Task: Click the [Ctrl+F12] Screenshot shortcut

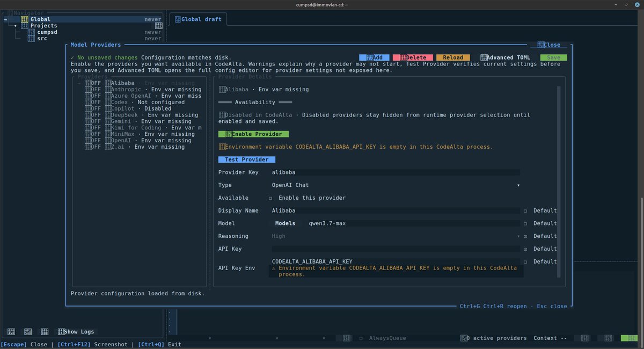Action: [x=92, y=345]
